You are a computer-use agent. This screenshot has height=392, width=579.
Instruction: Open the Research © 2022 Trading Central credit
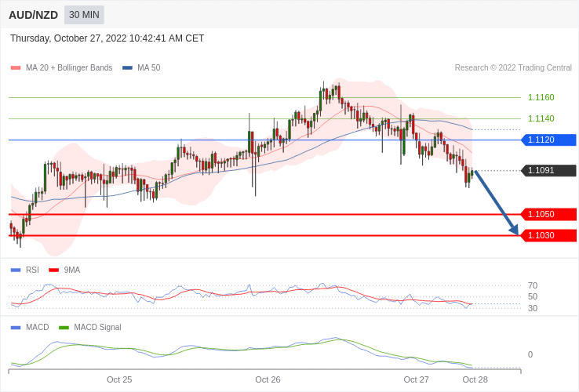(x=513, y=68)
